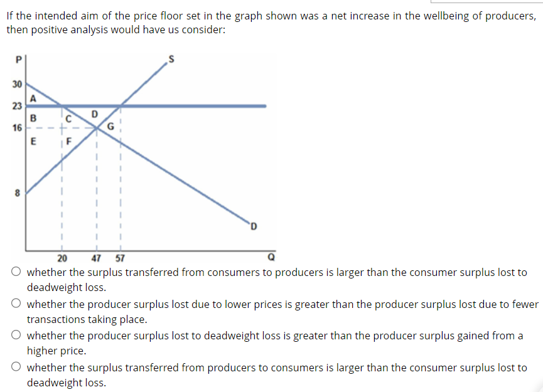Click the label F on the graph

coord(68,140)
